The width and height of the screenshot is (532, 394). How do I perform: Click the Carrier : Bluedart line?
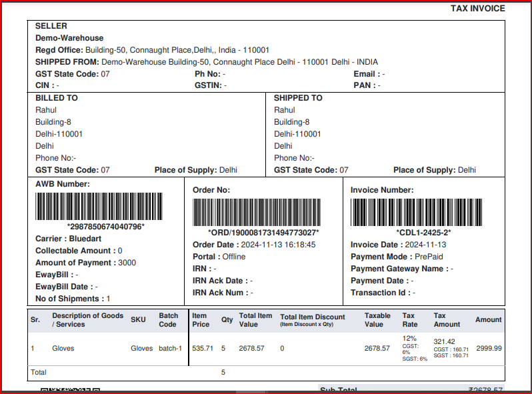[x=68, y=239]
